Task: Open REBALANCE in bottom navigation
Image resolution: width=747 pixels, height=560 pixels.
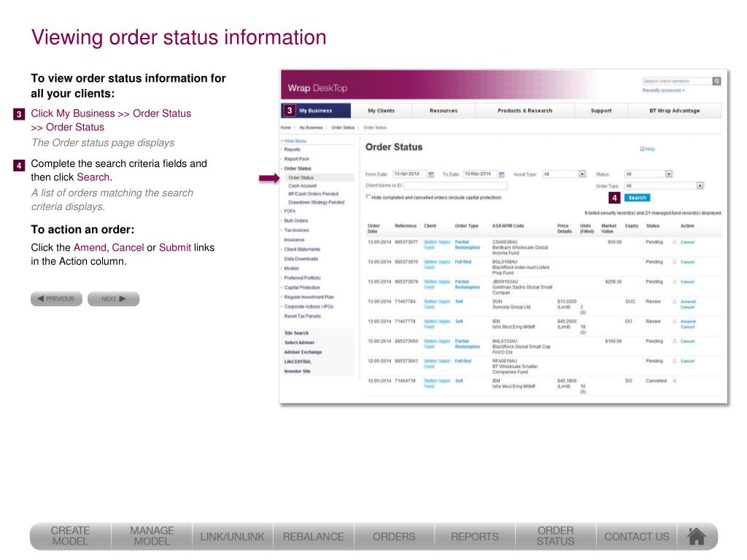Action: tap(313, 536)
